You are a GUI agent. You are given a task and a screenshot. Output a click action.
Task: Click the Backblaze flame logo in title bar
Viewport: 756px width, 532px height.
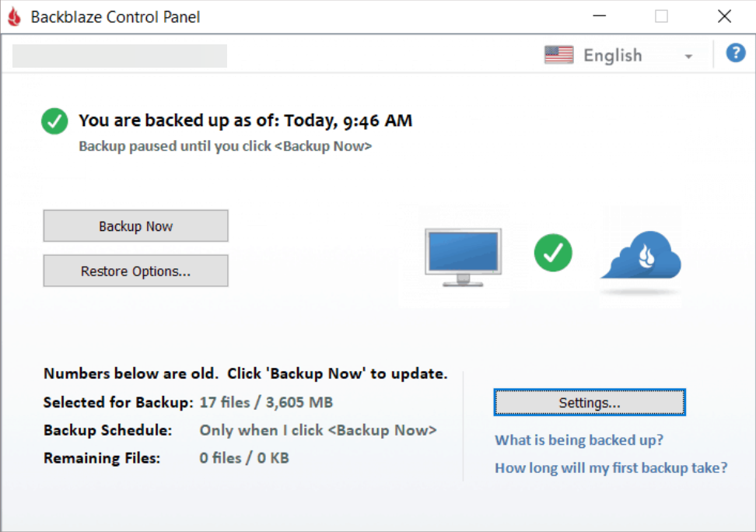(x=15, y=17)
